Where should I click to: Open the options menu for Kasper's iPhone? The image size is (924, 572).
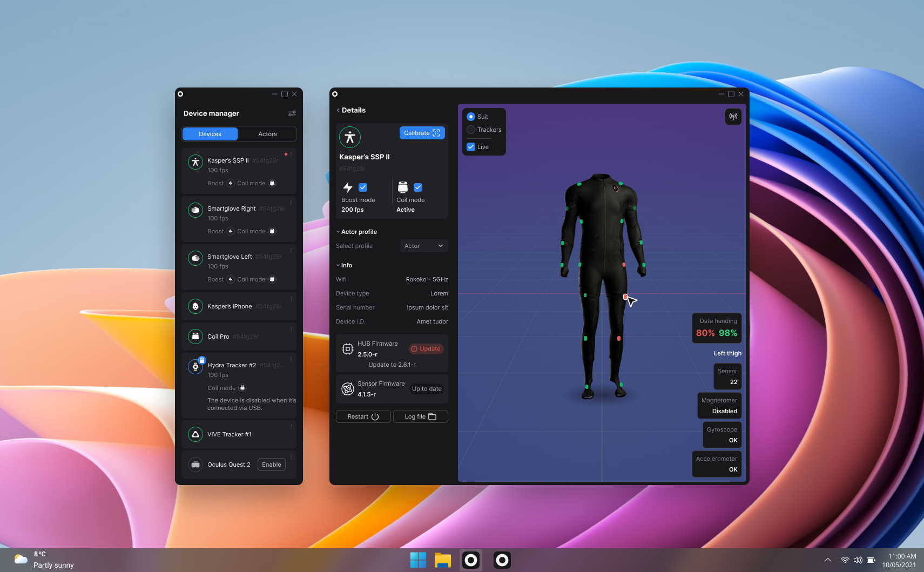click(x=291, y=299)
